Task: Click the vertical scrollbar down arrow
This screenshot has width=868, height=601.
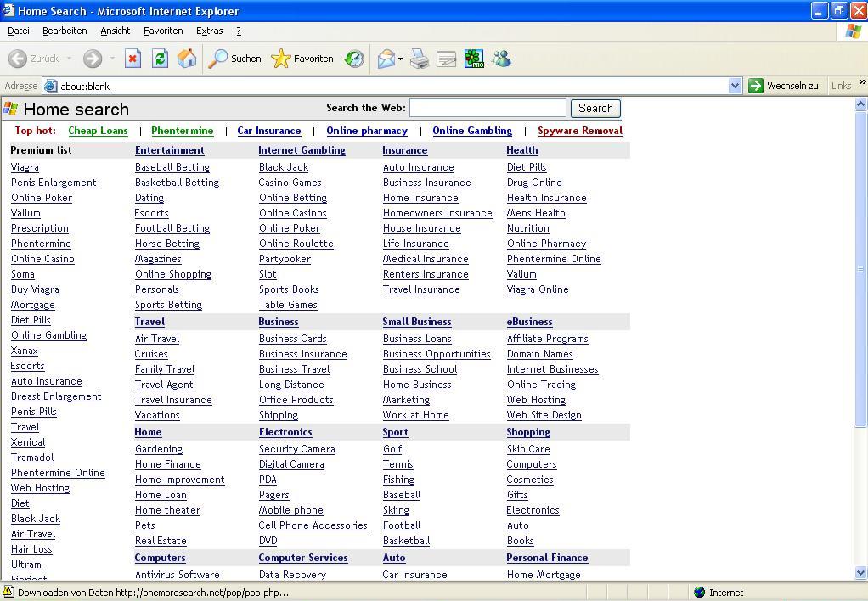Action: [x=861, y=573]
